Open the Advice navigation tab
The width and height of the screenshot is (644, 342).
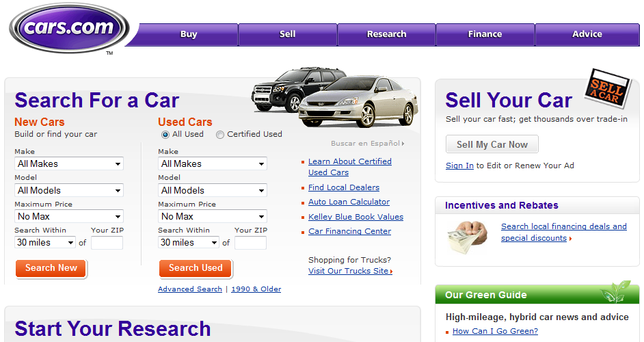point(587,34)
